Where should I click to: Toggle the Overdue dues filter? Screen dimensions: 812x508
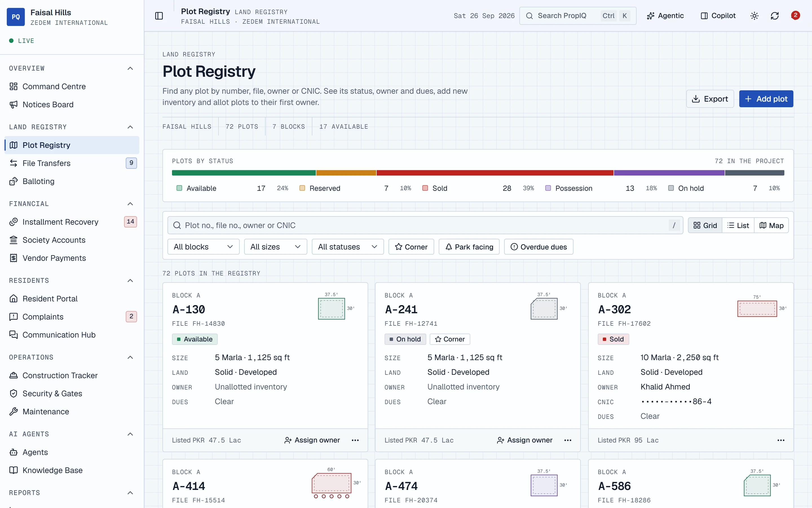[539, 247]
